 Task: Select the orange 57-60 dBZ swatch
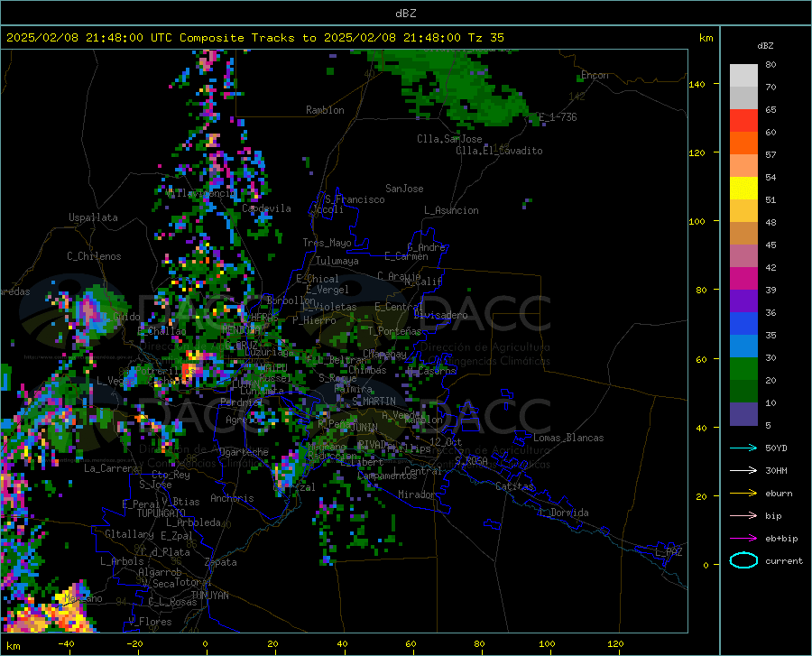743,143
